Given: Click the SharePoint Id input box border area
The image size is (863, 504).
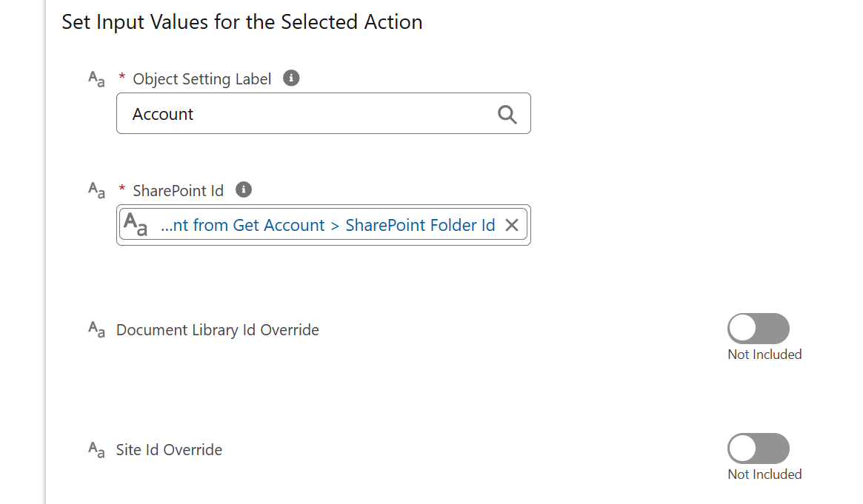Looking at the screenshot, I should coord(324,225).
